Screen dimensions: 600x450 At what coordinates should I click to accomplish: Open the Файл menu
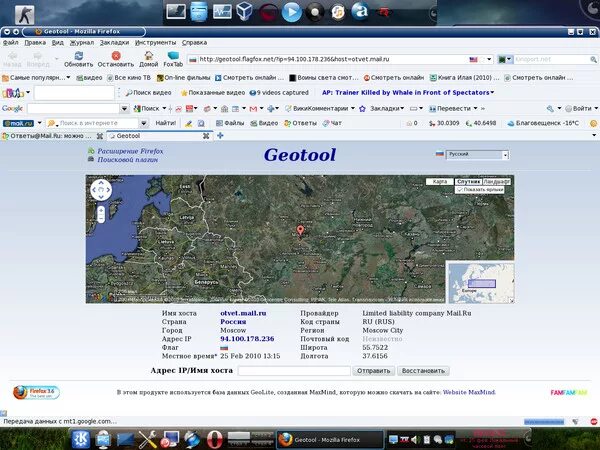[x=11, y=42]
